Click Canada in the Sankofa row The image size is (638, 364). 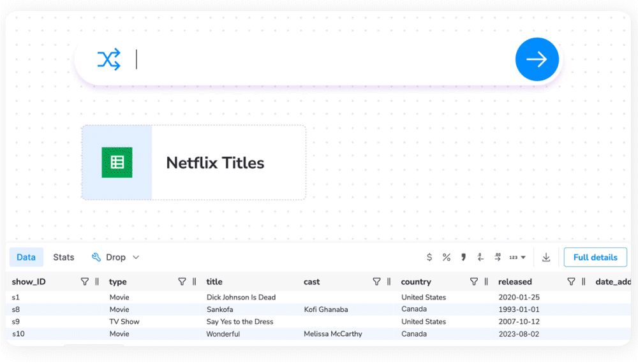point(414,309)
